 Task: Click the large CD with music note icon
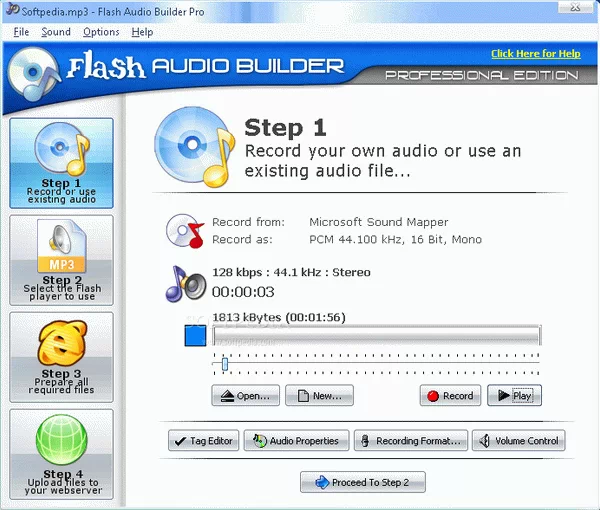pyautogui.click(x=194, y=147)
